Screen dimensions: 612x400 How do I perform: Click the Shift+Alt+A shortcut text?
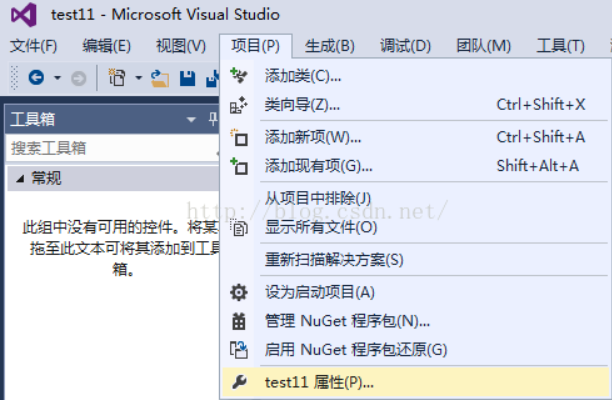click(x=537, y=166)
